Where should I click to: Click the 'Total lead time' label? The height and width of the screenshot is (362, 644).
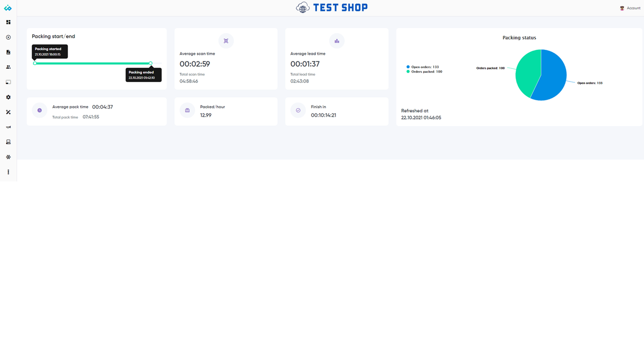[x=303, y=74]
